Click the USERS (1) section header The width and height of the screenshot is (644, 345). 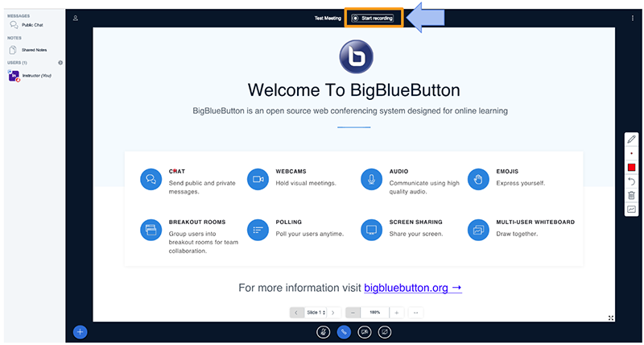[x=17, y=63]
